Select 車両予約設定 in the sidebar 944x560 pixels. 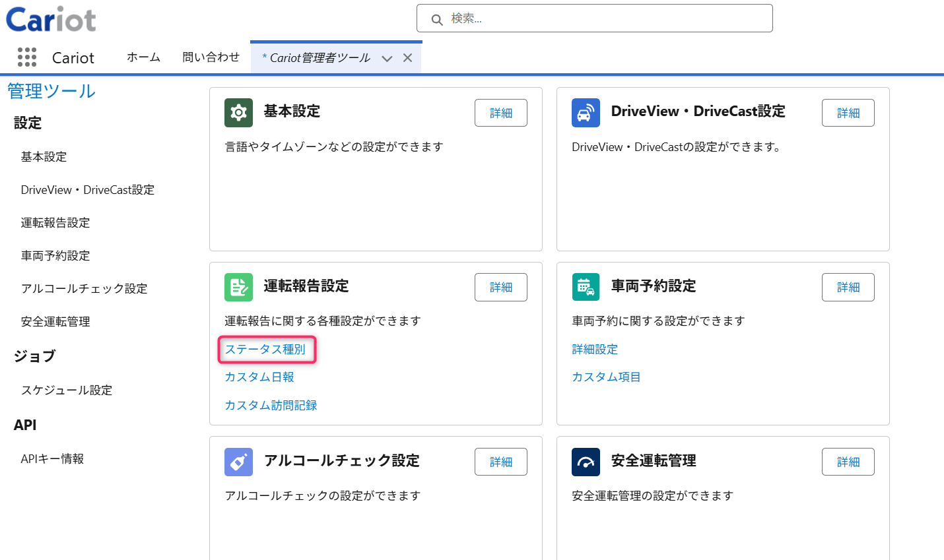pos(55,255)
